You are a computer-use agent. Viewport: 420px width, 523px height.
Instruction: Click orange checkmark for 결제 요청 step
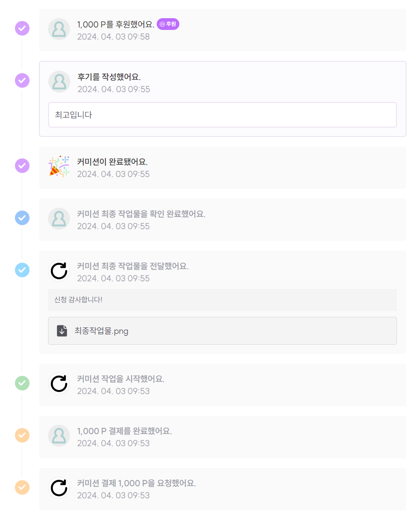tap(22, 487)
